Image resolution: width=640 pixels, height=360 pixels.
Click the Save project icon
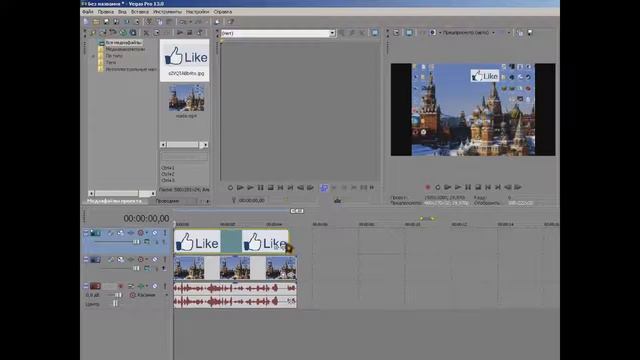107,22
